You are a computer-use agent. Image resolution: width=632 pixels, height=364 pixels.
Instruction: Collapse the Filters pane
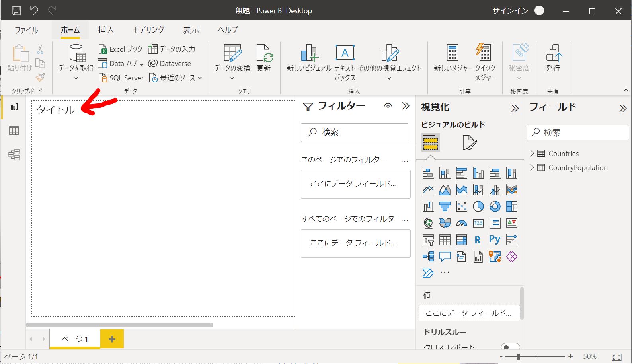(406, 106)
